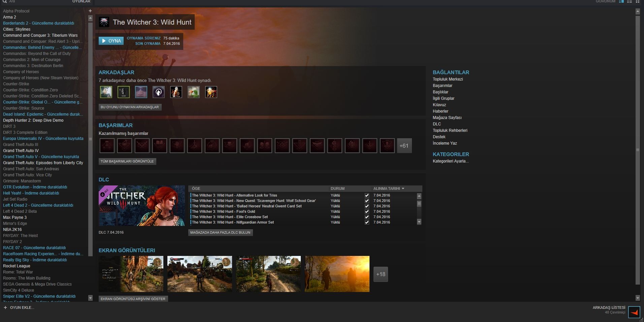Toggle checkbox for Ballad Heroes Gwent Card Set

[367, 206]
